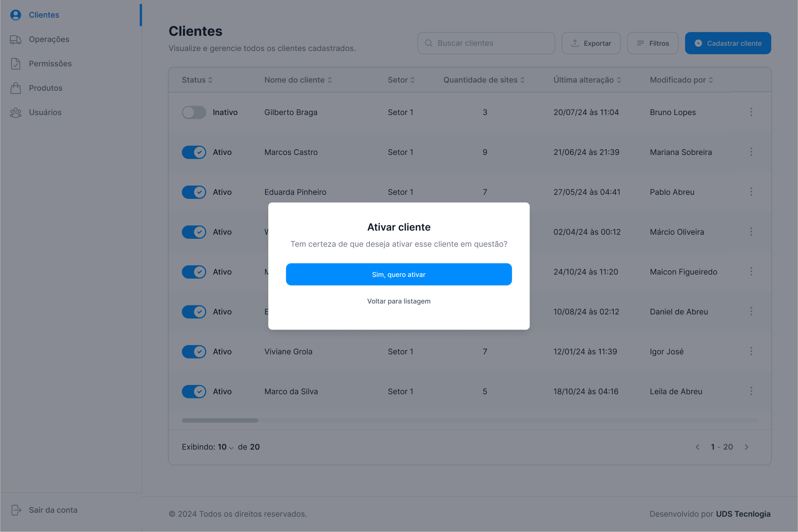Open row options beside Maicon Figueiredo
This screenshot has width=798, height=532.
coord(751,272)
